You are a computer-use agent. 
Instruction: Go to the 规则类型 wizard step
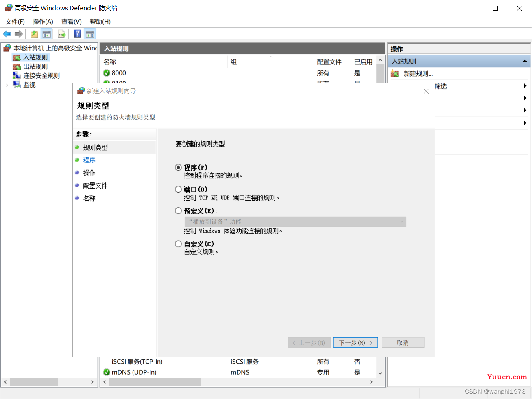tap(96, 147)
